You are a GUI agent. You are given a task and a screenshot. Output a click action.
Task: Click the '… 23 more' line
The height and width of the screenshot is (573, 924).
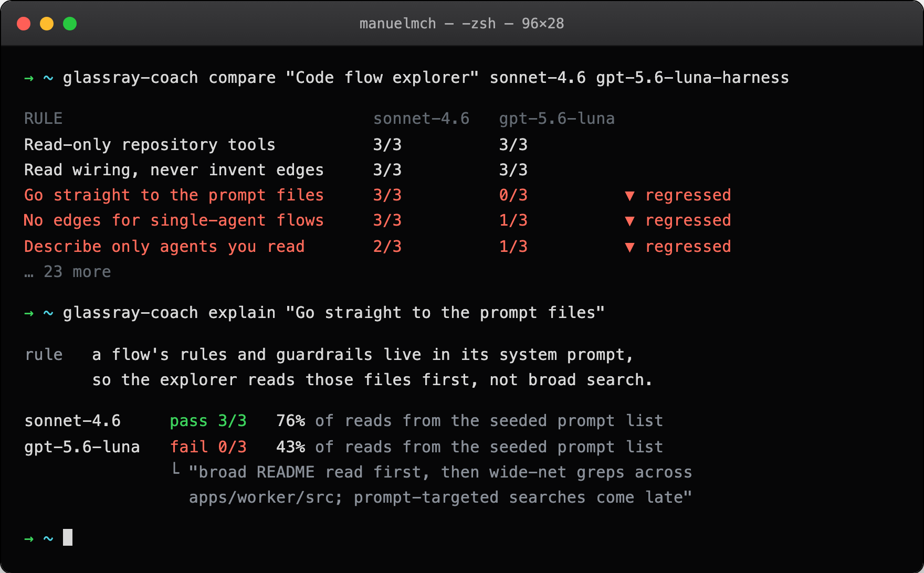[67, 272]
